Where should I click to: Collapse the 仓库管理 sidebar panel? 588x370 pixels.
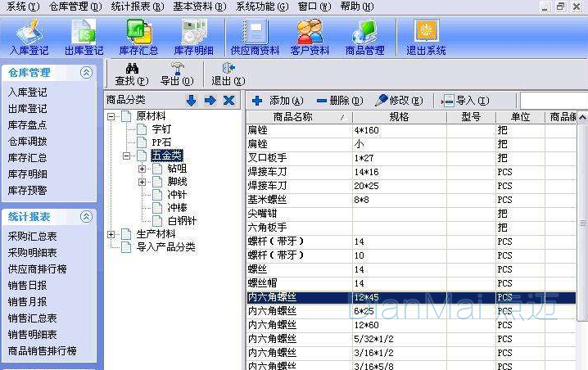tap(86, 73)
